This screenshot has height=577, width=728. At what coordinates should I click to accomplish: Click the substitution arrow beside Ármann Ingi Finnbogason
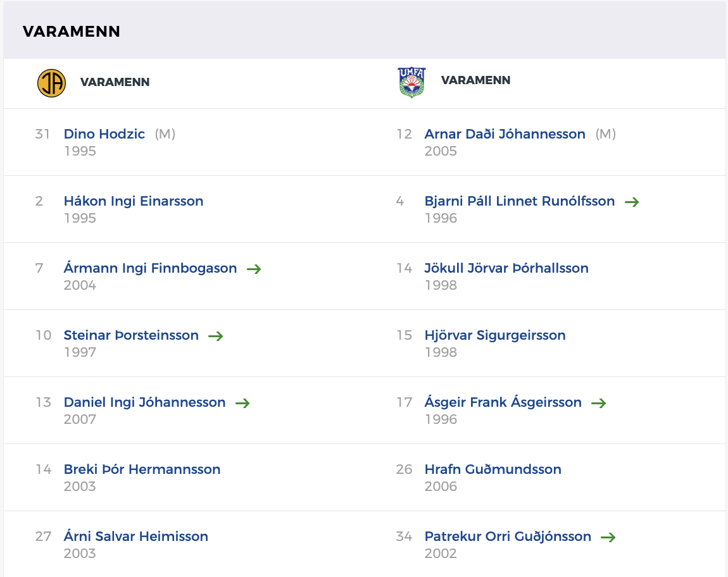pyautogui.click(x=254, y=269)
